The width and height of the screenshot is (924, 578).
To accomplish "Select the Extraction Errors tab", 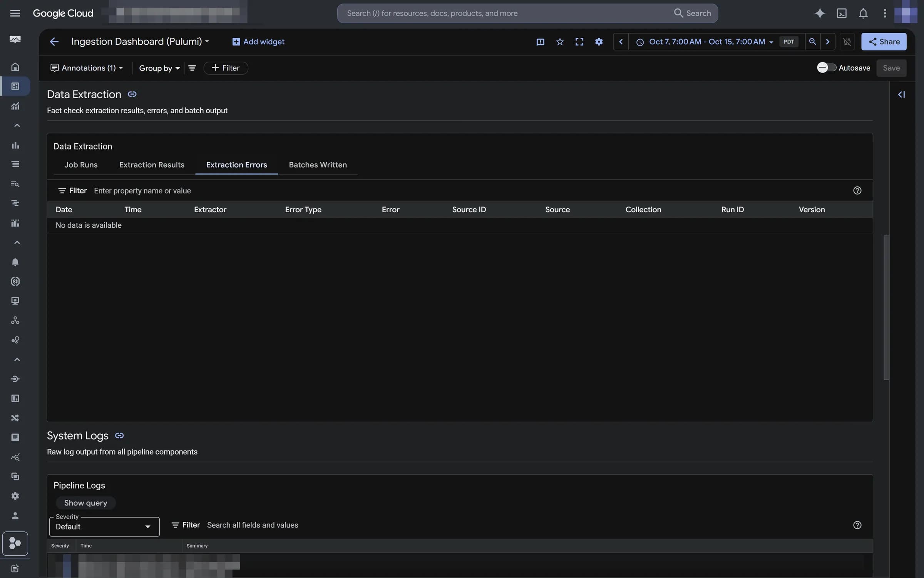I will pos(236,165).
